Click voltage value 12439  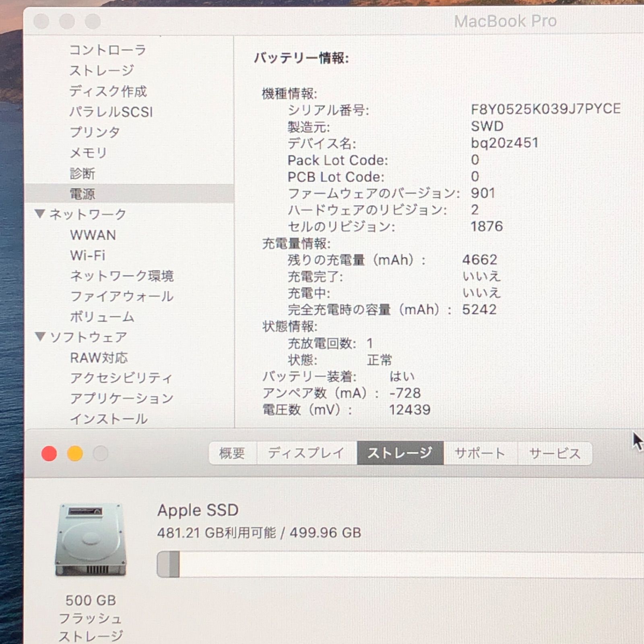pyautogui.click(x=410, y=410)
